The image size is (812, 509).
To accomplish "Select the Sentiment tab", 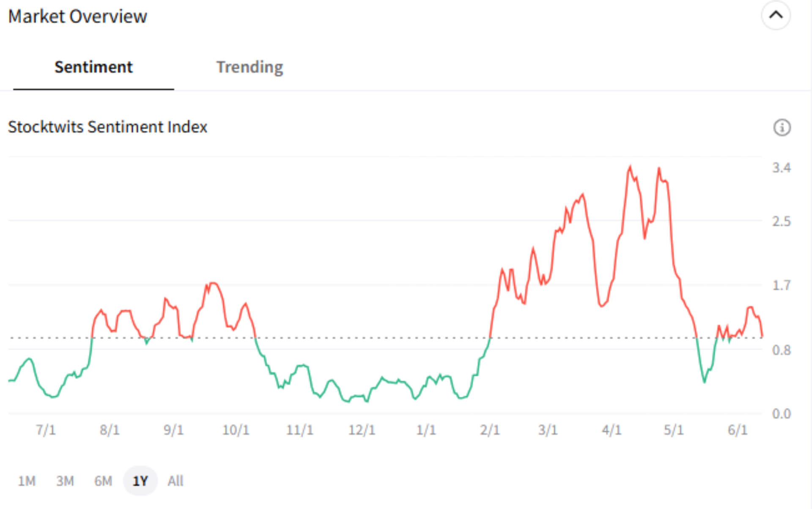I will point(93,67).
